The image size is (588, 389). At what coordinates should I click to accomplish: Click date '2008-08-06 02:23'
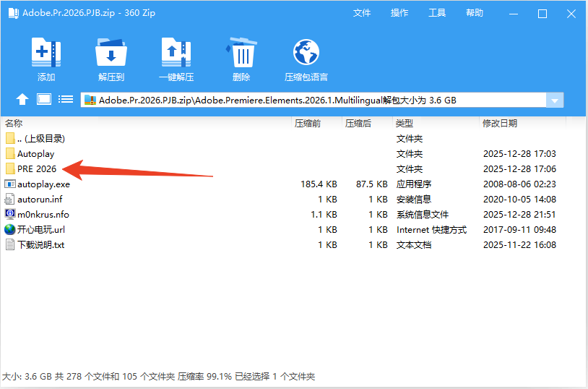[519, 184]
